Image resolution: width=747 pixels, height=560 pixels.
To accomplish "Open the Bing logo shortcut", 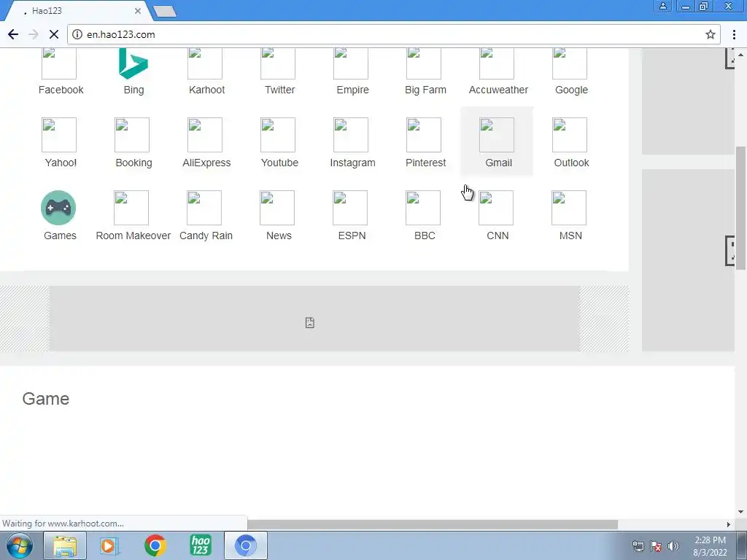I will point(133,64).
